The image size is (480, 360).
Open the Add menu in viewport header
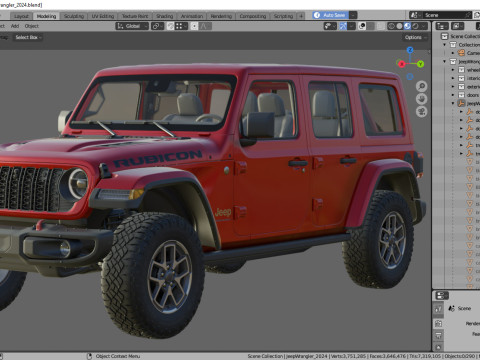coord(15,26)
